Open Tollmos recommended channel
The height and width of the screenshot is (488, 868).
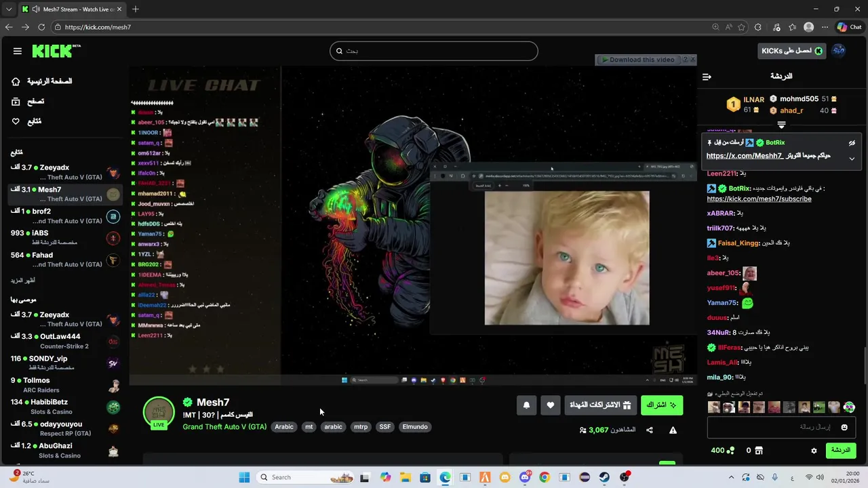[65, 385]
